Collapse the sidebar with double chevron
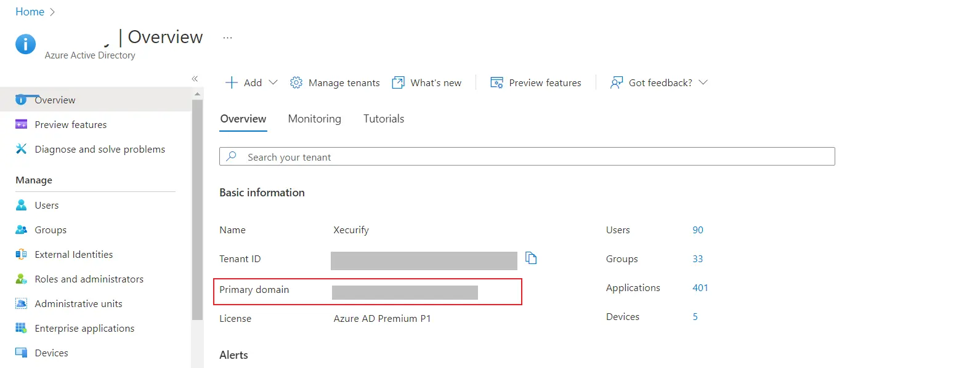This screenshot has width=980, height=368. click(195, 79)
